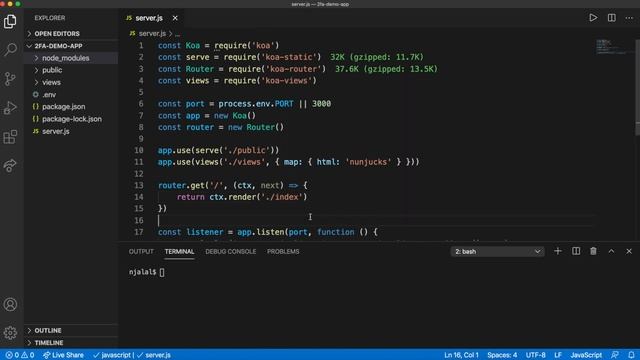The height and width of the screenshot is (360, 640).
Task: Click 32K gzipped size hint on line 2
Action: click(377, 57)
